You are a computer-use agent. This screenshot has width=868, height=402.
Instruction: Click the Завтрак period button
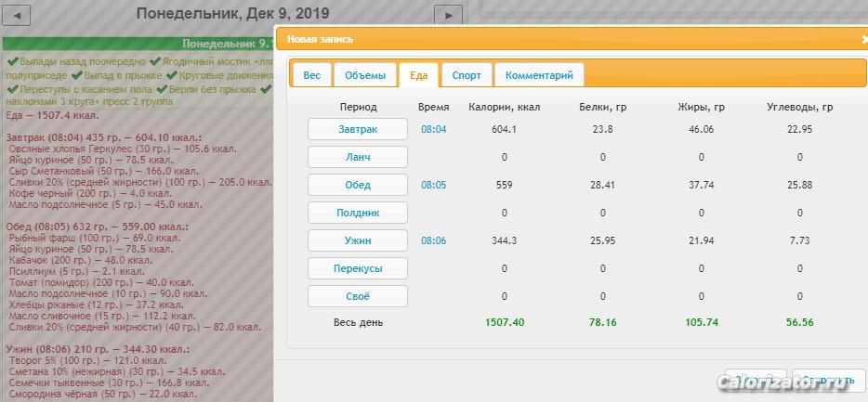point(358,129)
